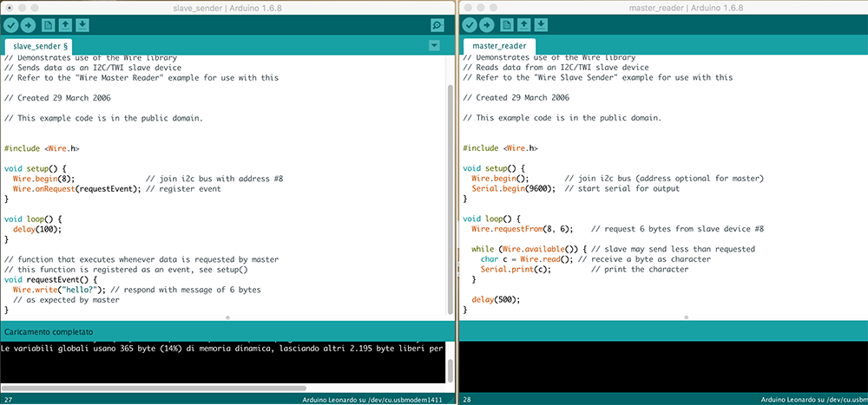The height and width of the screenshot is (405, 868).
Task: Click New sketch icon in slave_sender window
Action: tap(49, 25)
